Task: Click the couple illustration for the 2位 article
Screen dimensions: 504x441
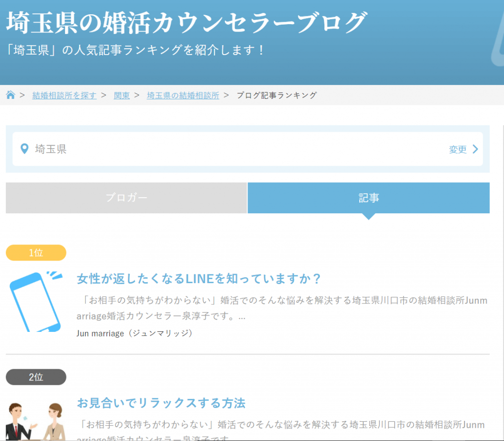Action: 35,421
